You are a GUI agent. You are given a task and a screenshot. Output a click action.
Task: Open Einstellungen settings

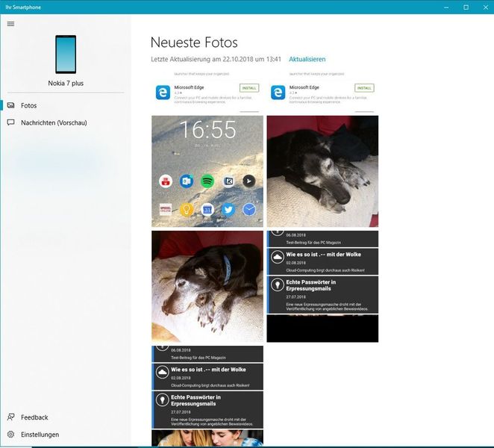pyautogui.click(x=65, y=435)
